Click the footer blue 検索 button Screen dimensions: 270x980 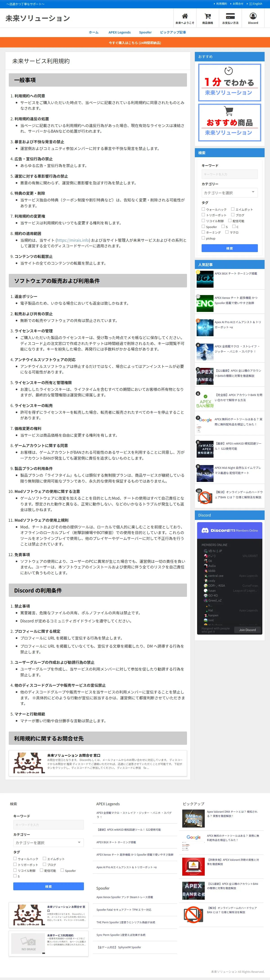click(x=48, y=886)
